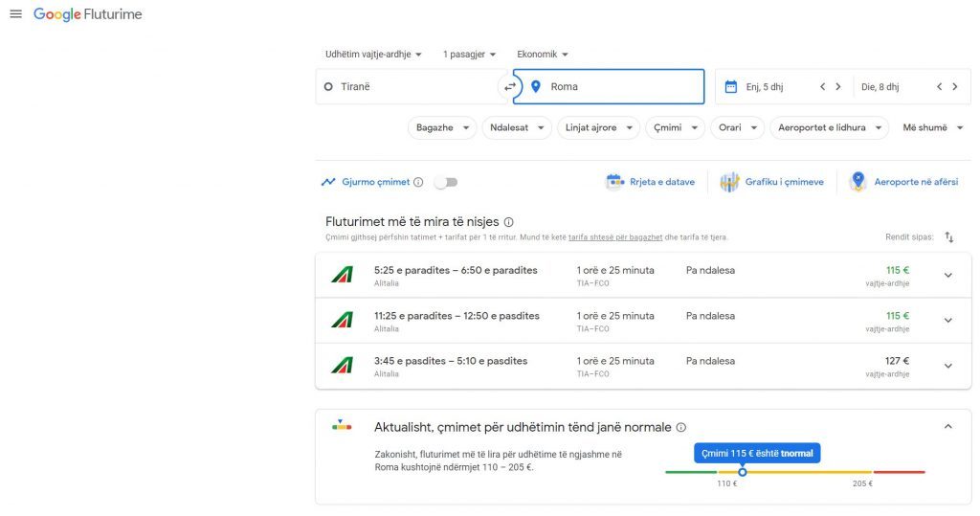Click the sort order arrows icon
Viewport: 980px width, 516px height.
pyautogui.click(x=949, y=236)
